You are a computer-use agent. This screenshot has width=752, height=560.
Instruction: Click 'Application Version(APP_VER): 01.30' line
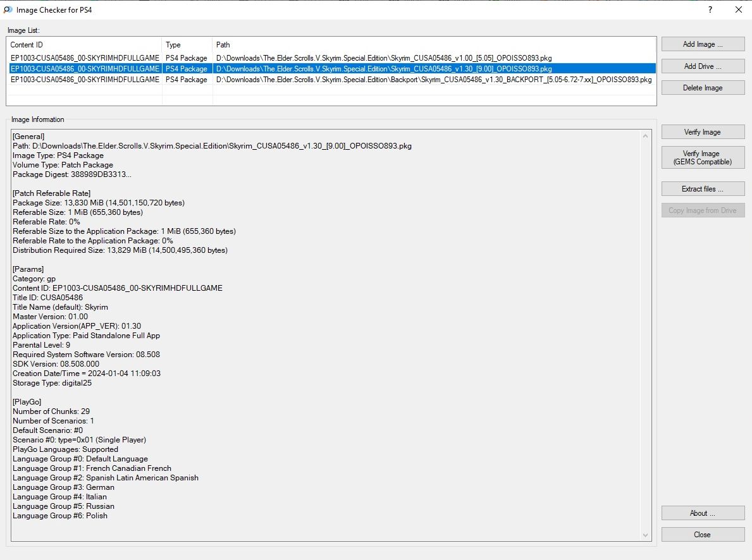tap(77, 326)
